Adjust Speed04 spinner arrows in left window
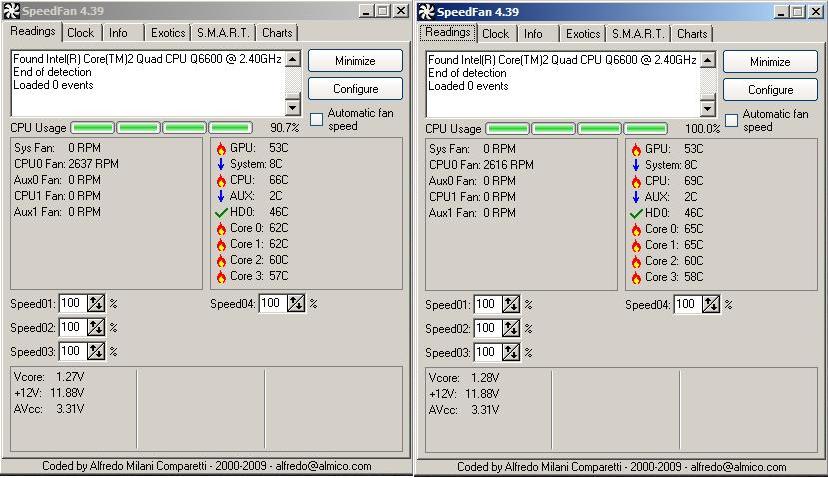Screen dimensions: 828x478 pos(296,304)
